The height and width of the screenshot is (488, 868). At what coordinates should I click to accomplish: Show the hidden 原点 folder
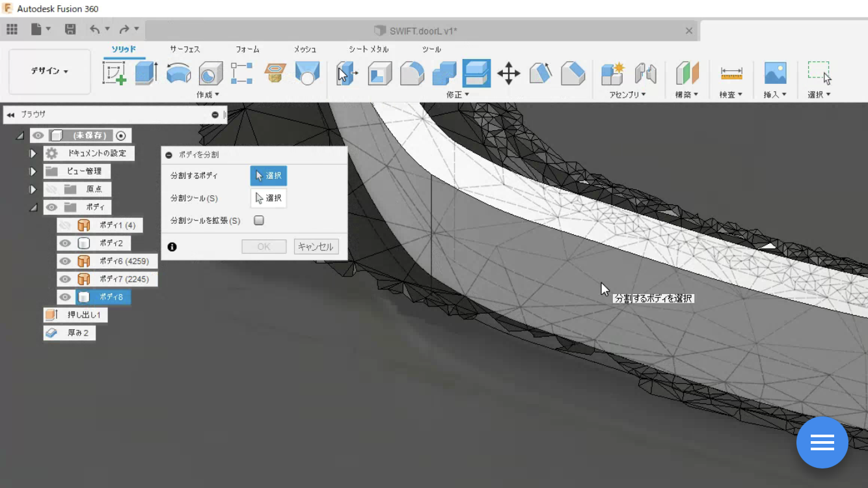coord(51,189)
